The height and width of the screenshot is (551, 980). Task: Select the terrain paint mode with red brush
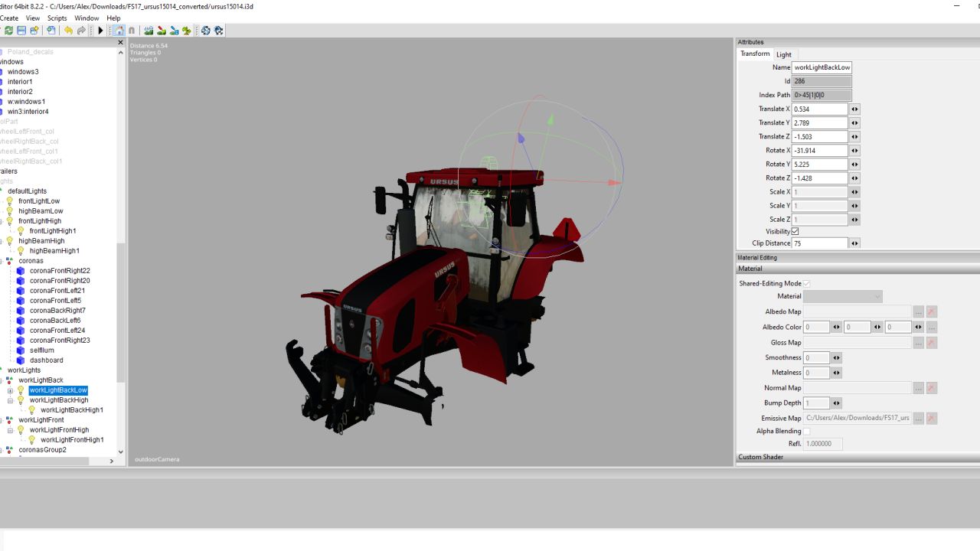[162, 31]
